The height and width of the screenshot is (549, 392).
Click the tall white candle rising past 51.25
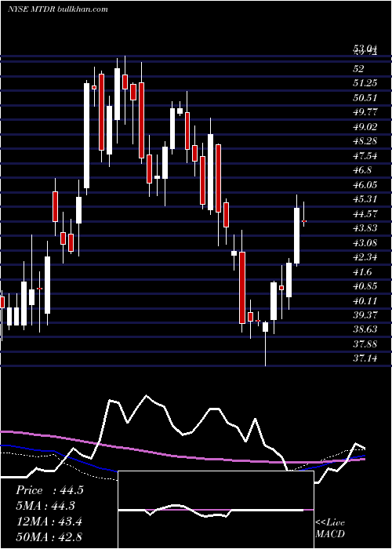[x=86, y=136]
